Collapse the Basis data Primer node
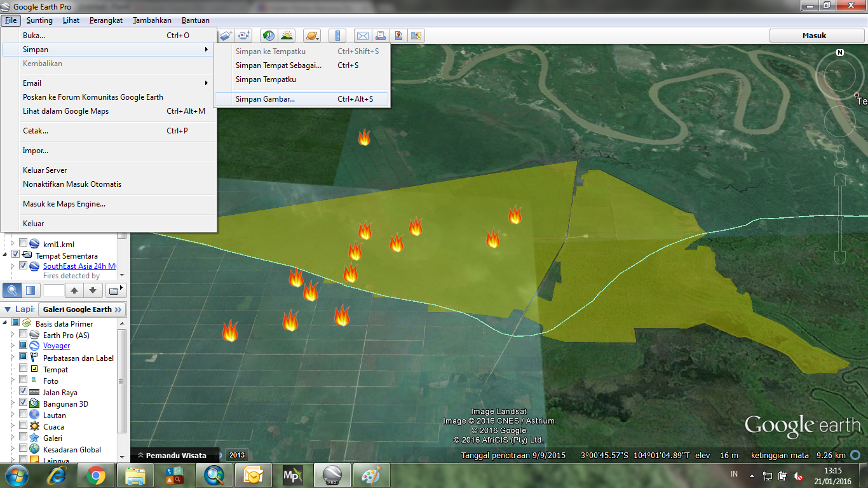Viewport: 868px width, 488px height. (6, 323)
